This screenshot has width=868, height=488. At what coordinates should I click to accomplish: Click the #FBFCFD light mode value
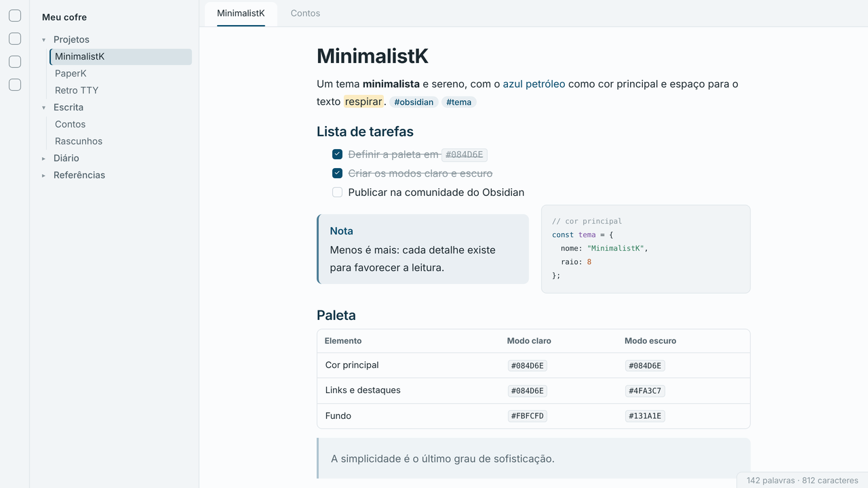[x=528, y=416]
